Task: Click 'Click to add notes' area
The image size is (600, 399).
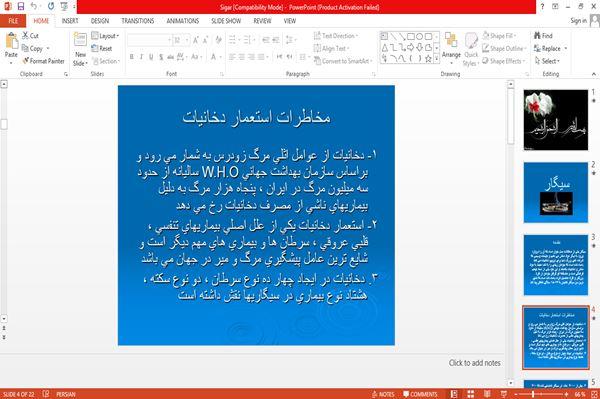Action: pos(474,363)
